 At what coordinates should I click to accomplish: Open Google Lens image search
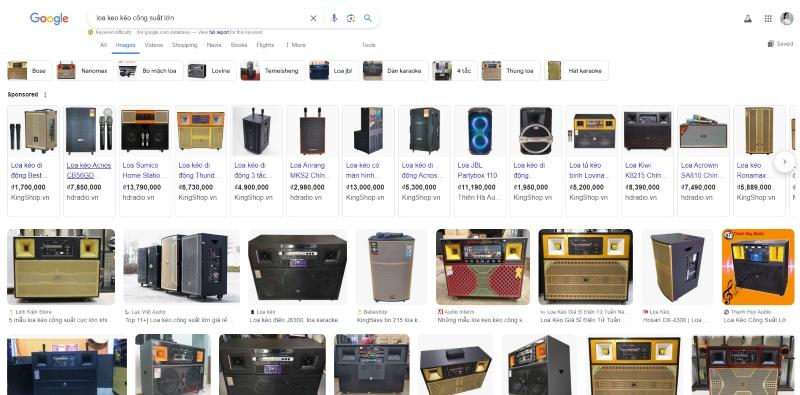coord(351,18)
